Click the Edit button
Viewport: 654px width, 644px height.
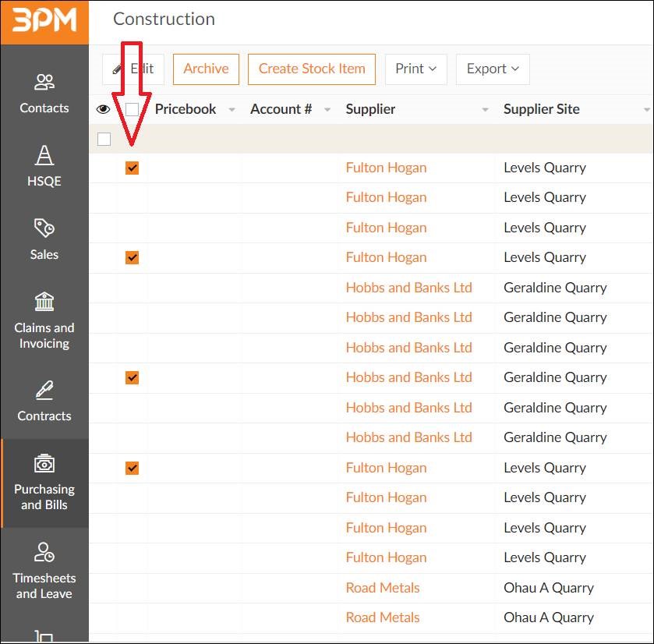click(x=133, y=69)
